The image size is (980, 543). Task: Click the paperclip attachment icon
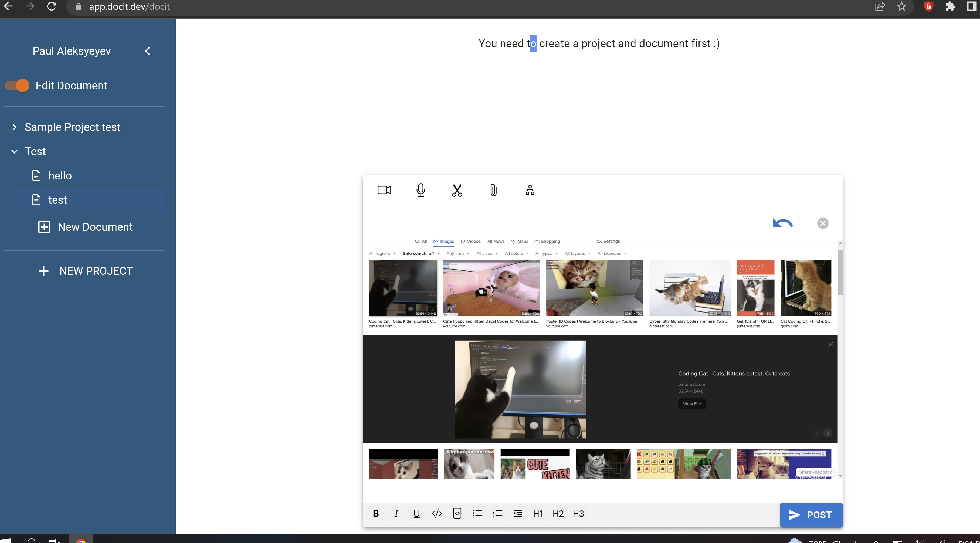(493, 190)
